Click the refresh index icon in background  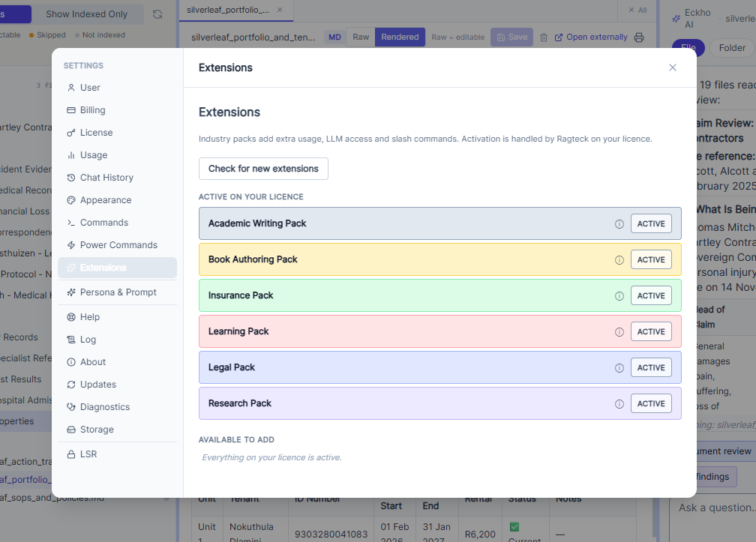(157, 14)
